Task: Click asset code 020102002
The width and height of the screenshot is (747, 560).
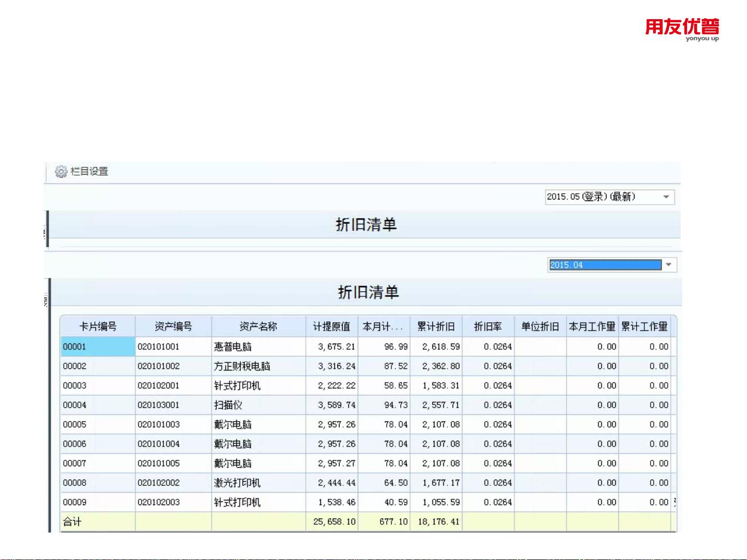Action: coord(159,483)
